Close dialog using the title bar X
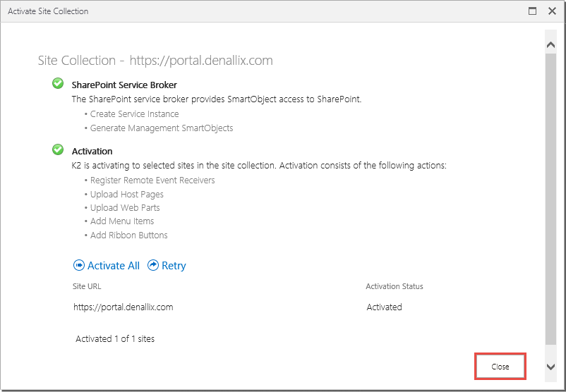This screenshot has width=566, height=392. pyautogui.click(x=551, y=11)
